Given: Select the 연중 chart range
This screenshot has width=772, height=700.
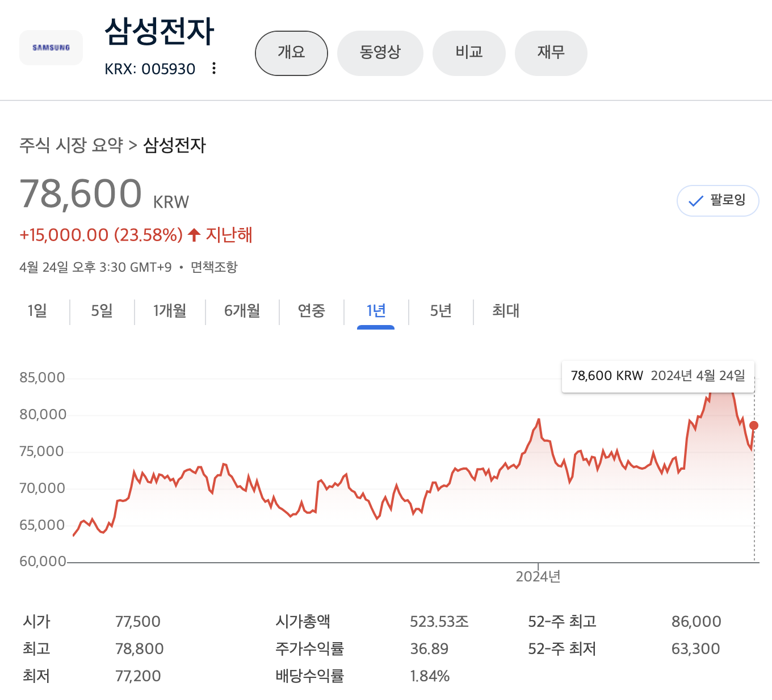Looking at the screenshot, I should point(312,311).
